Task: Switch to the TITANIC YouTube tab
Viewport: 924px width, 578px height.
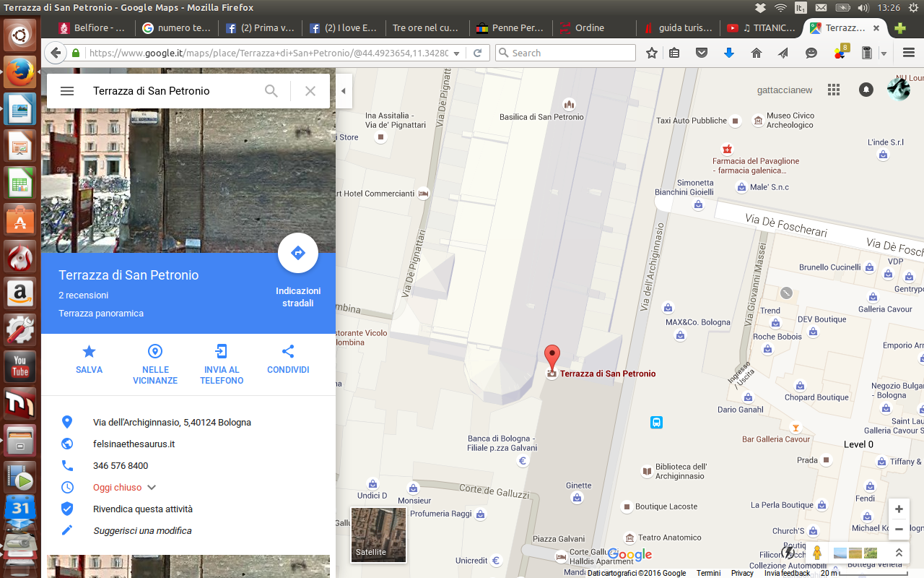Action: pos(762,28)
